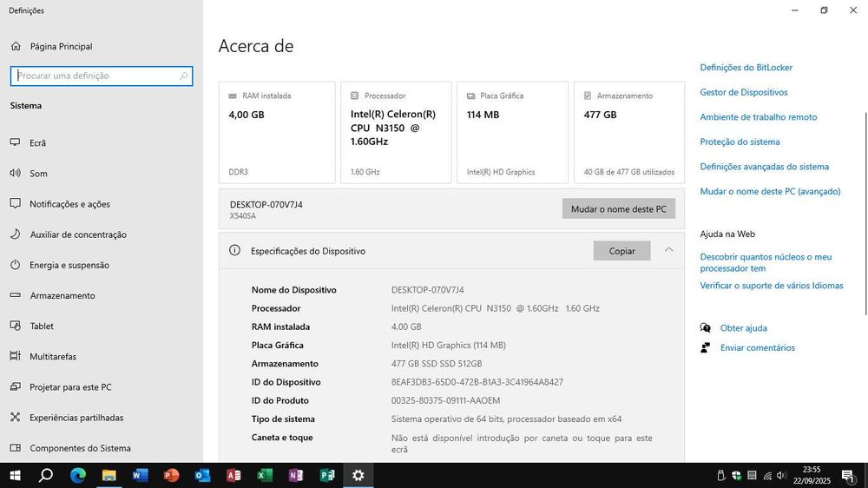868x488 pixels.
Task: Open taskbar search magnifier
Action: (47, 475)
